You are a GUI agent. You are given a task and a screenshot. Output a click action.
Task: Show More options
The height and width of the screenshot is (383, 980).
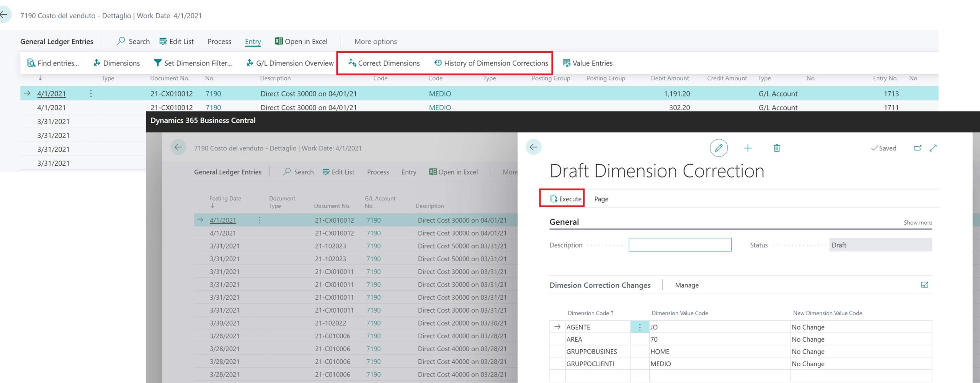[x=376, y=41]
